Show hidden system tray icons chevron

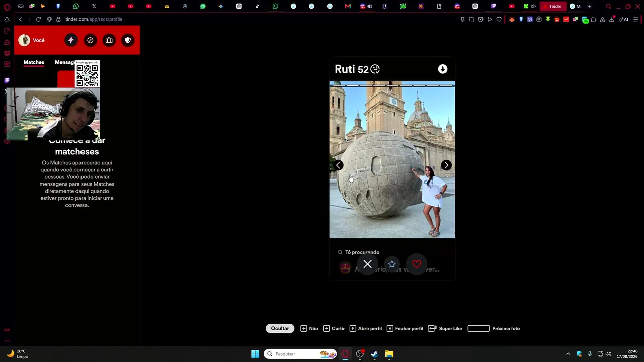pyautogui.click(x=568, y=354)
